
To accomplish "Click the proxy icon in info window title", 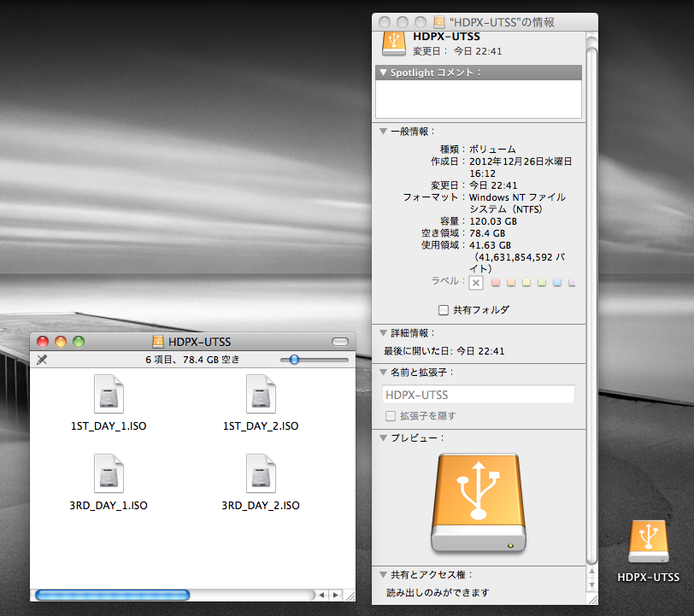I will tap(439, 21).
